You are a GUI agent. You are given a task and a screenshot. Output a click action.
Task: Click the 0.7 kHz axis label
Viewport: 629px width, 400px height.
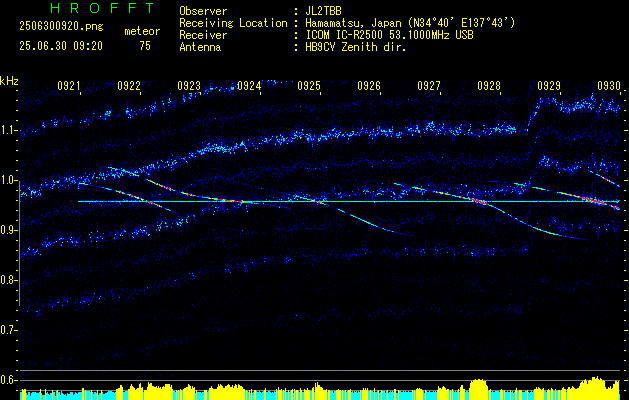point(9,330)
